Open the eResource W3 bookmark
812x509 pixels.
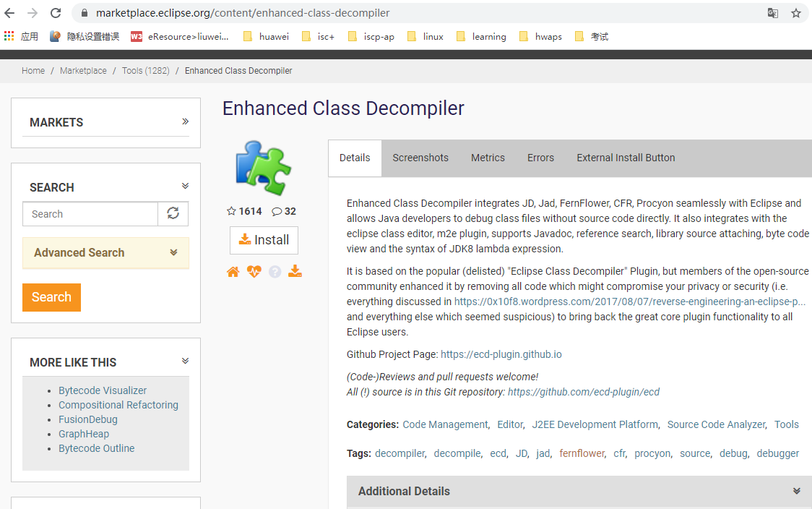[180, 36]
